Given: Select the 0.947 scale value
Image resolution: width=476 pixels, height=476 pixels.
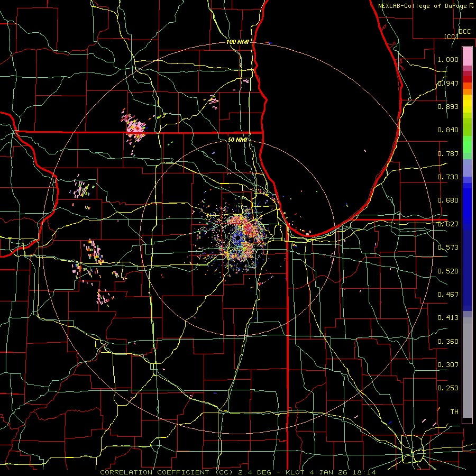Looking at the screenshot, I should [448, 83].
